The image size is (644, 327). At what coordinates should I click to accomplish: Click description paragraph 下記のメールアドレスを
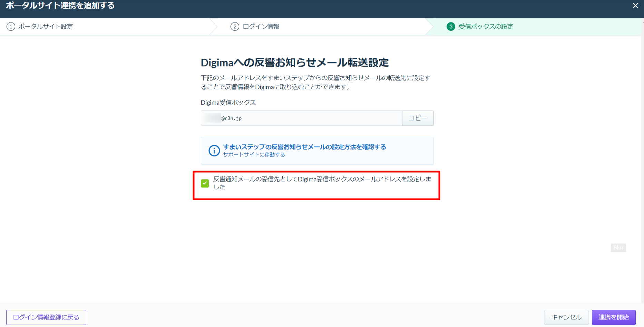pos(315,83)
